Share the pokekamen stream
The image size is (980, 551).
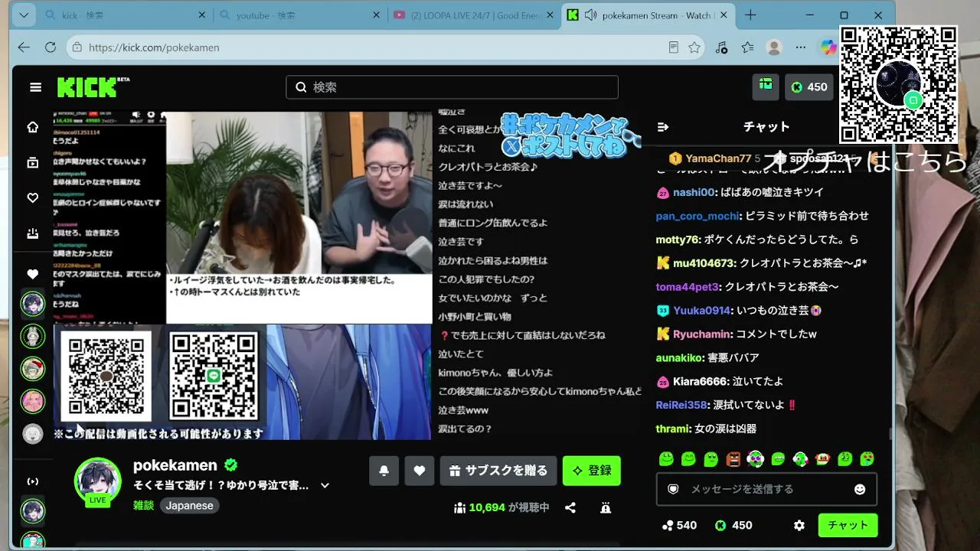point(570,507)
